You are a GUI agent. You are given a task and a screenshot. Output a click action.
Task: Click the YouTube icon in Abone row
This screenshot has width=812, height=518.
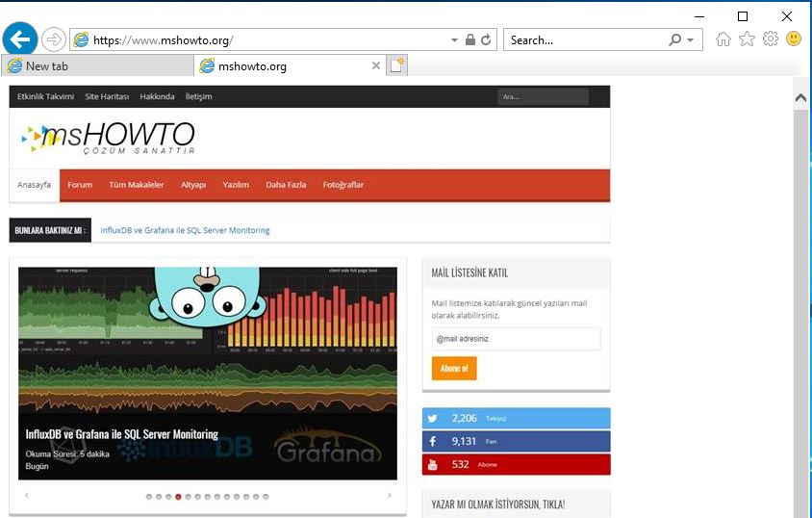pos(432,465)
